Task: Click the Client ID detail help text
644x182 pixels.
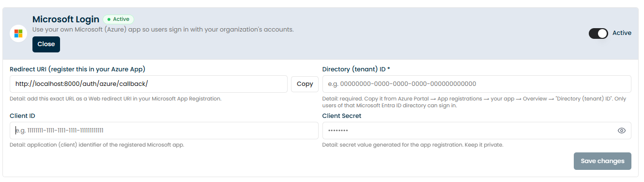Action: click(x=97, y=145)
